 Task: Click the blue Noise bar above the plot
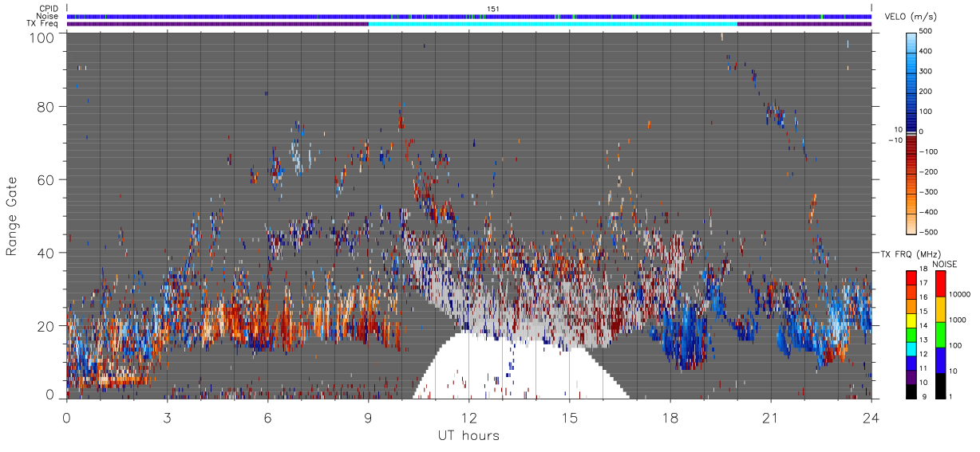[469, 16]
